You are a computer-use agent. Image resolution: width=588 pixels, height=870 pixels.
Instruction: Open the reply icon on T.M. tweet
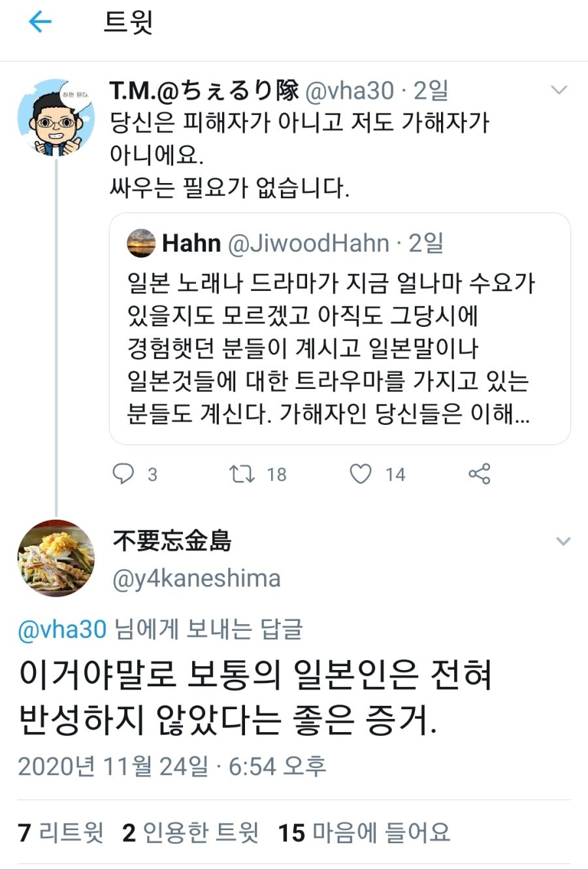[123, 474]
